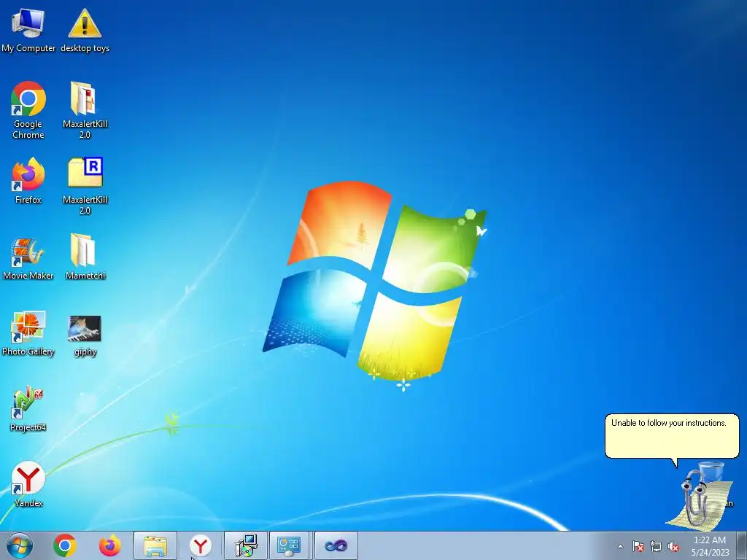Launch Firefox from the taskbar
Viewport: 747px width, 560px height.
tap(109, 545)
